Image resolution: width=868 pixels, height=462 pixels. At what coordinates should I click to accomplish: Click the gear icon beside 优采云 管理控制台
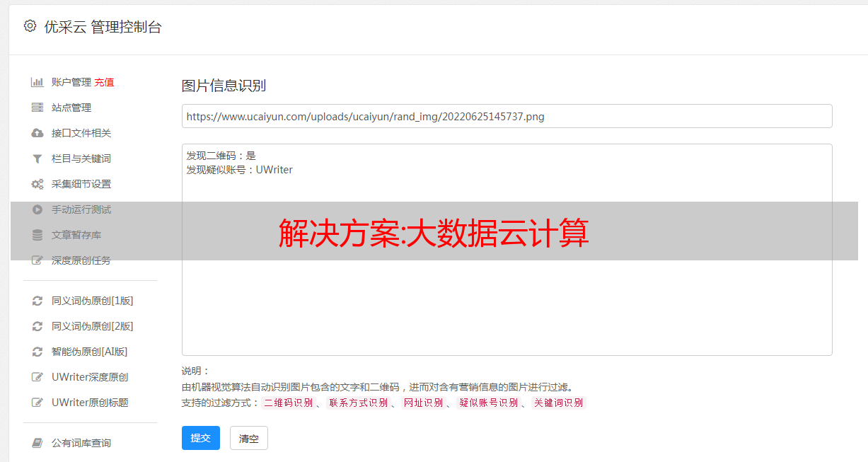click(x=30, y=26)
